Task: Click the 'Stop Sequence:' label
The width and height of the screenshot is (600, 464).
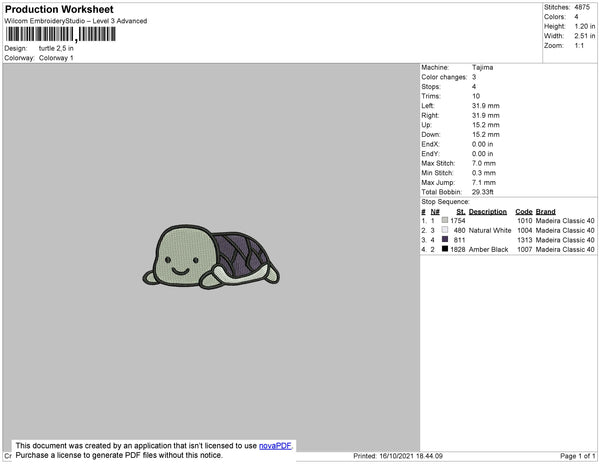Action: pyautogui.click(x=445, y=202)
